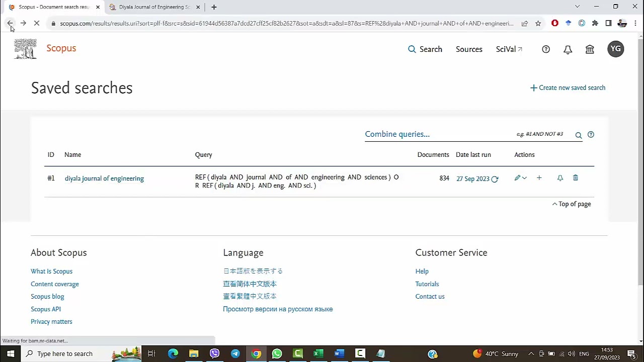Switch to Japanese language version link
This screenshot has height=362, width=644.
(x=253, y=271)
